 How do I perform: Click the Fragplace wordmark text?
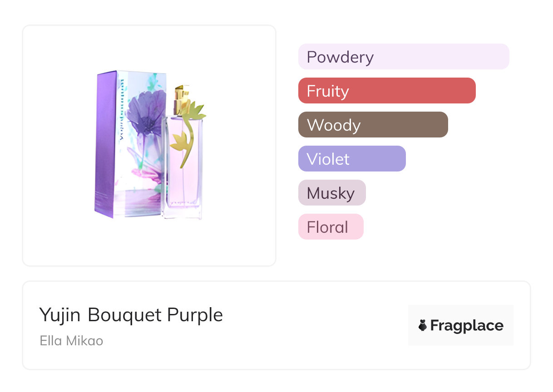[467, 326]
